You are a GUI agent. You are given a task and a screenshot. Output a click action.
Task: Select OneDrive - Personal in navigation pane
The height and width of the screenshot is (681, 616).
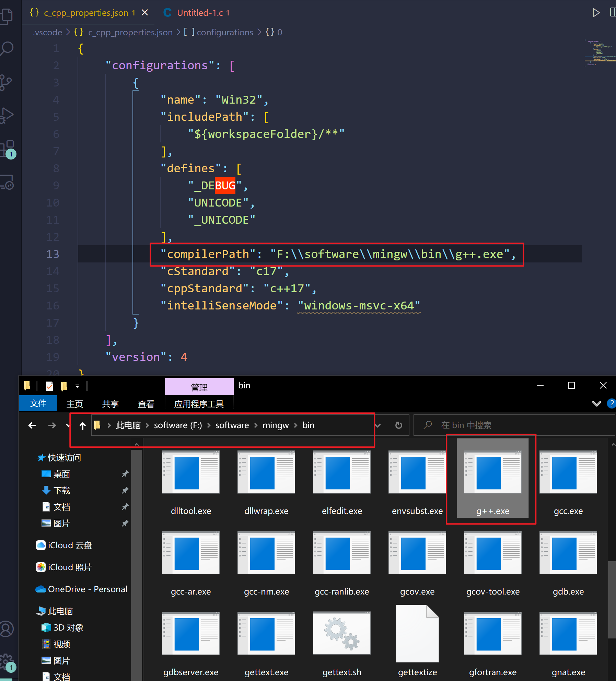[x=81, y=589]
